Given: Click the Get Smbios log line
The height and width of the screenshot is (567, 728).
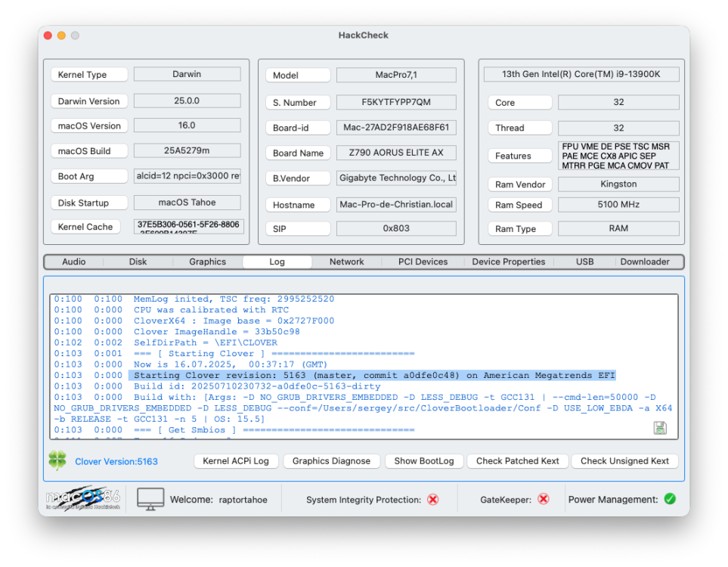Looking at the screenshot, I should click(274, 430).
